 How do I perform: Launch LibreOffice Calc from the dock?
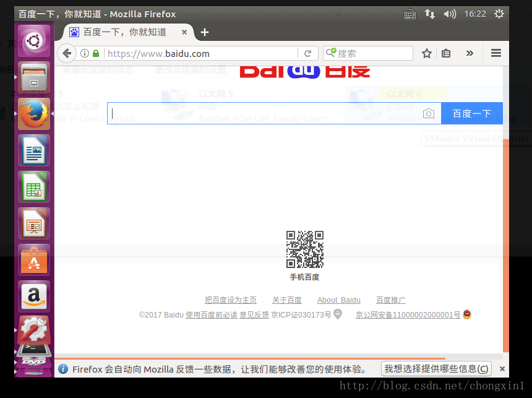coord(34,187)
